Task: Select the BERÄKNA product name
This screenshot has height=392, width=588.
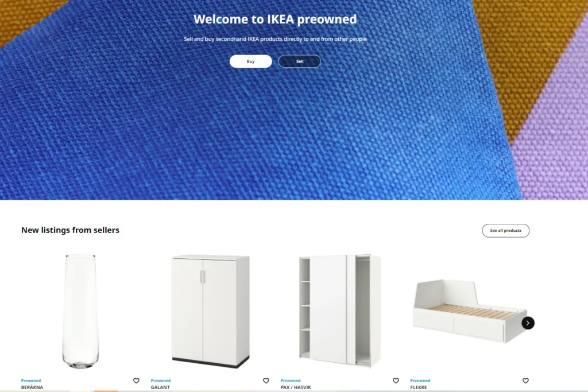Action: 32,387
